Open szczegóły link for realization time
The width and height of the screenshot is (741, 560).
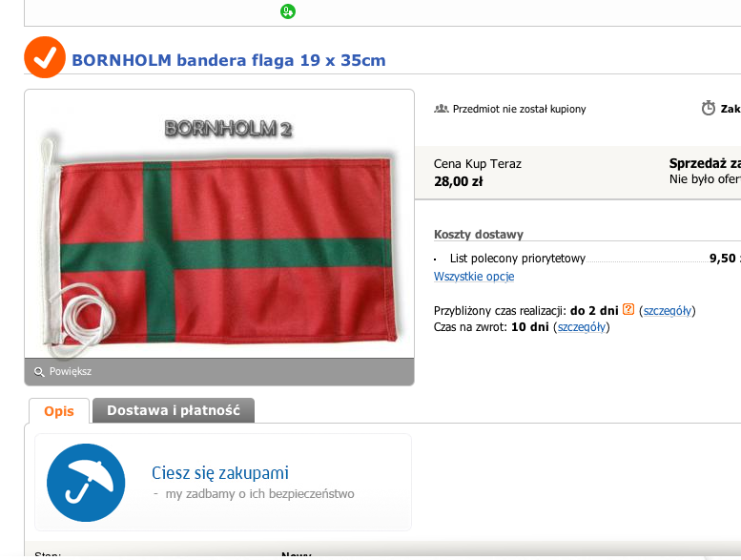tap(668, 310)
